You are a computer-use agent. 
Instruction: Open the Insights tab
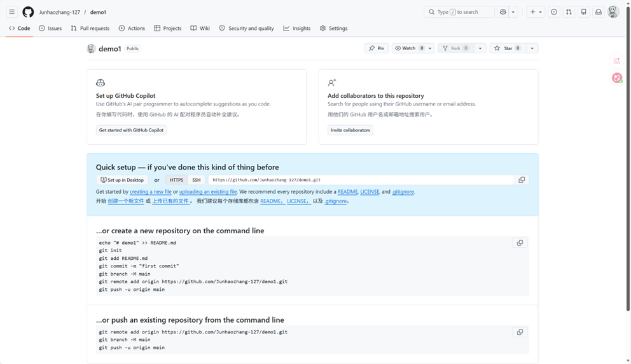click(297, 28)
